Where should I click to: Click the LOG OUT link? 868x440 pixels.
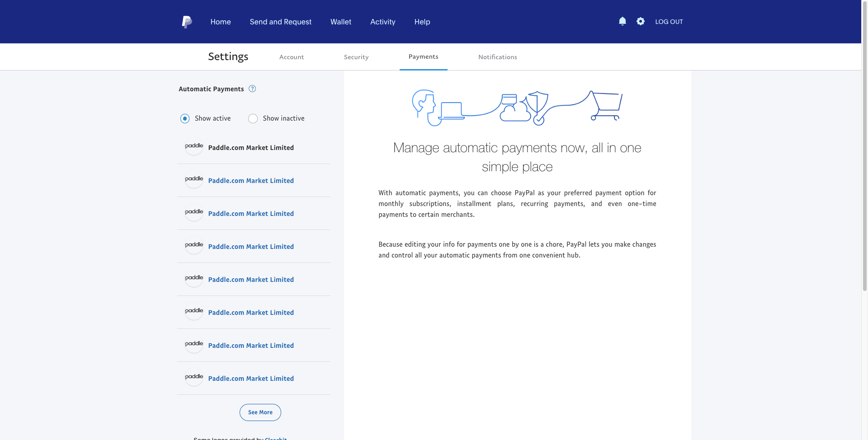pos(669,22)
